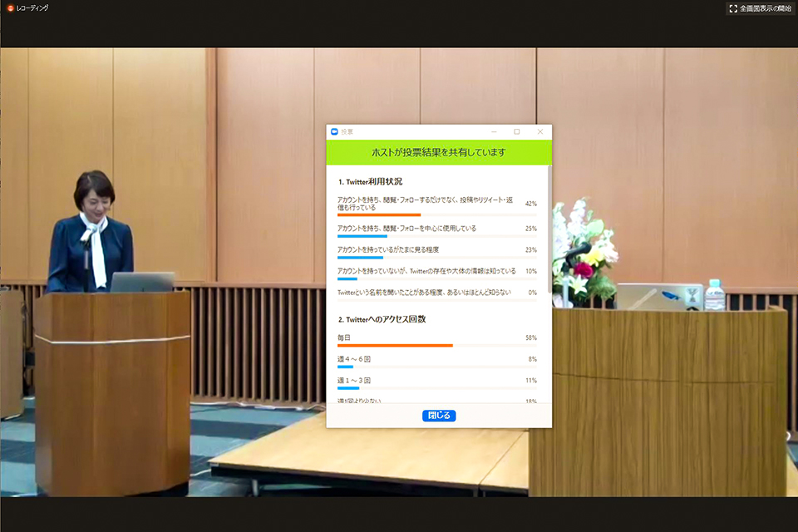The height and width of the screenshot is (532, 798).
Task: Click the Zoom logo icon in the poll title bar
Action: [334, 131]
